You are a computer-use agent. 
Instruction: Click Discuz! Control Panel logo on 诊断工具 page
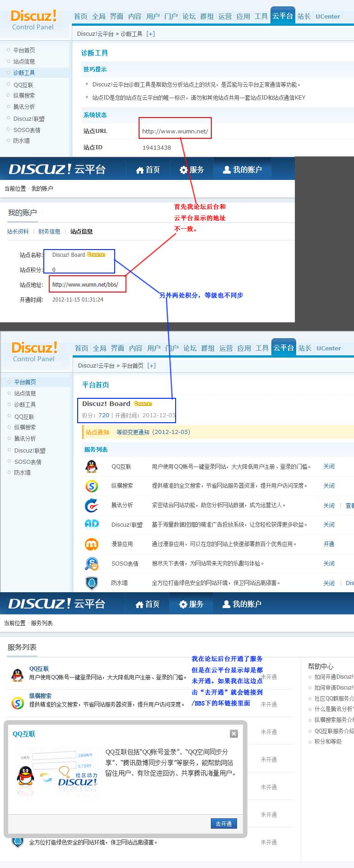tap(33, 20)
